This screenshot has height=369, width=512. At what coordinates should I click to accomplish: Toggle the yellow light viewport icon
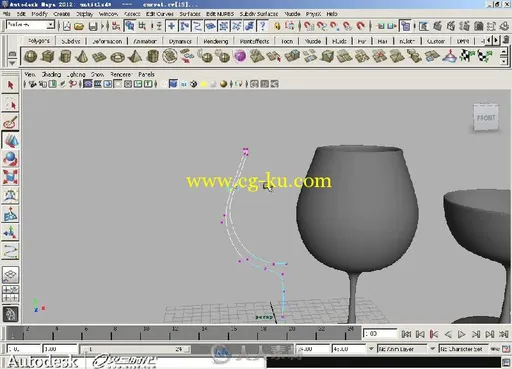click(x=203, y=84)
